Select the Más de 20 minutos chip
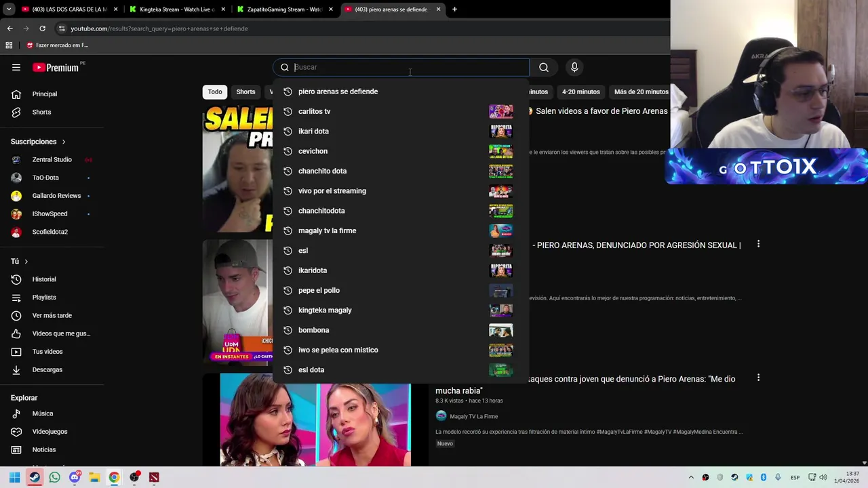 pyautogui.click(x=641, y=91)
